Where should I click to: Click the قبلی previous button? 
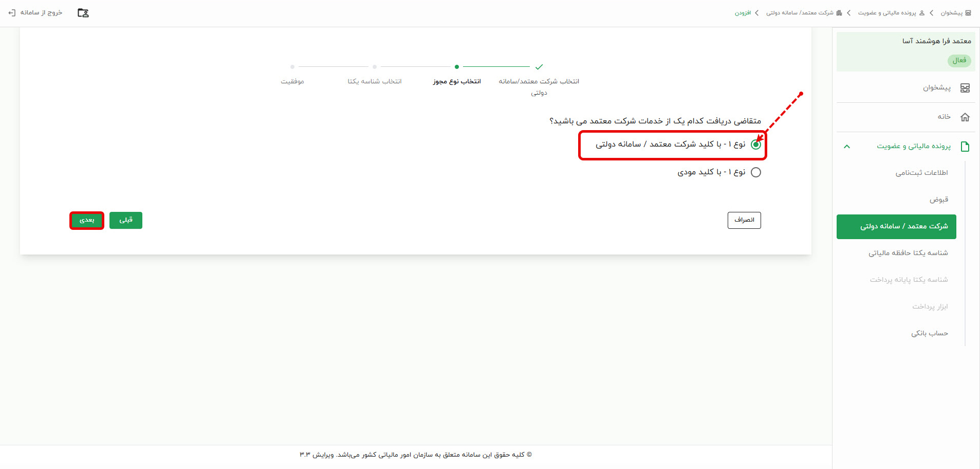coord(126,221)
